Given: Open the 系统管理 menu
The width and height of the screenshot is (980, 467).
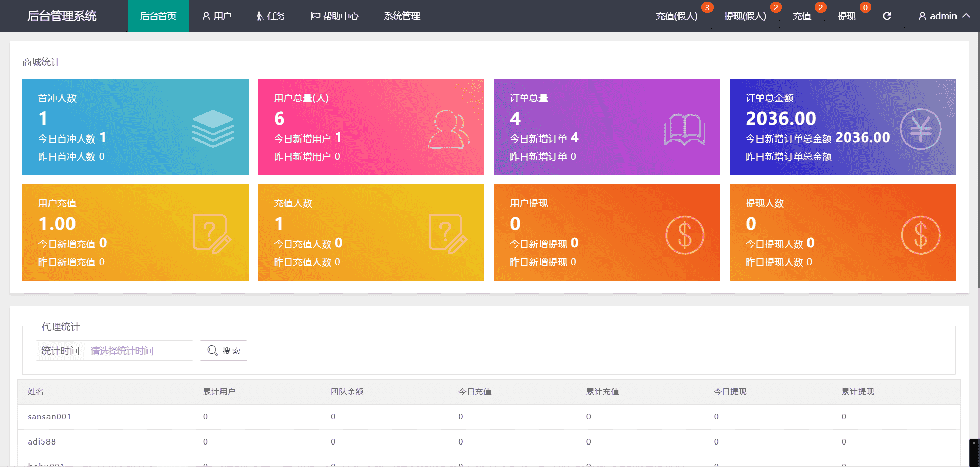Looking at the screenshot, I should click(402, 16).
